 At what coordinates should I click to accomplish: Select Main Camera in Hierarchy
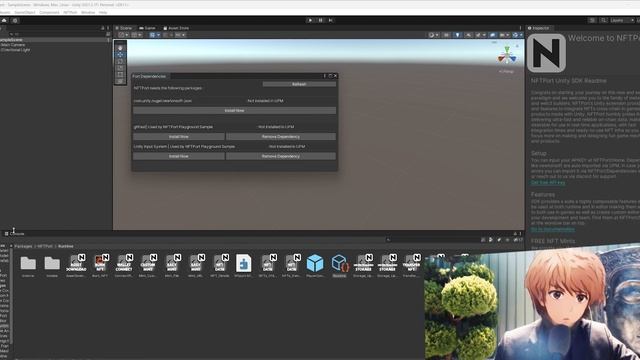[x=13, y=45]
